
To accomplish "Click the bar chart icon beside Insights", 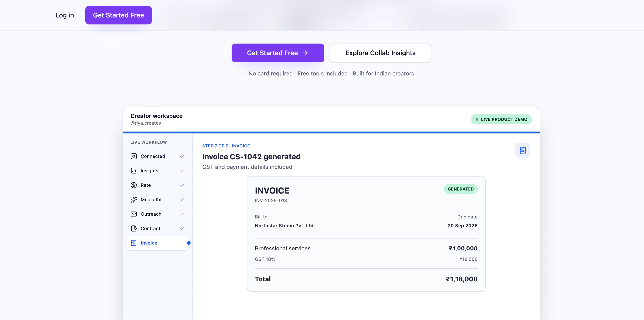I will click(134, 171).
